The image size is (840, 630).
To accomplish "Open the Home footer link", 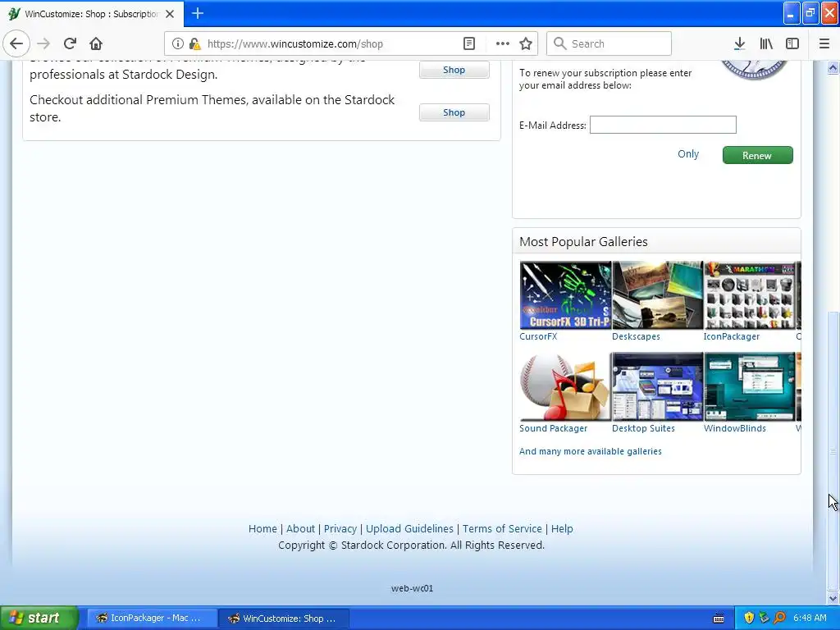I will click(x=262, y=529).
